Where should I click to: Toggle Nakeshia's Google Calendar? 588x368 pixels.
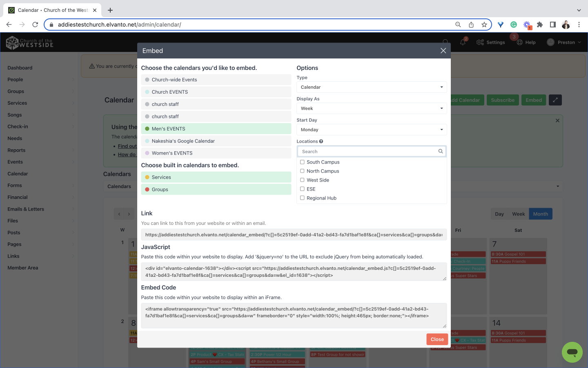click(216, 141)
